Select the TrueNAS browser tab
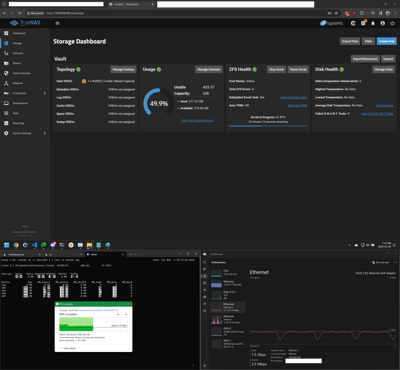This screenshot has height=370, width=400. click(x=131, y=4)
